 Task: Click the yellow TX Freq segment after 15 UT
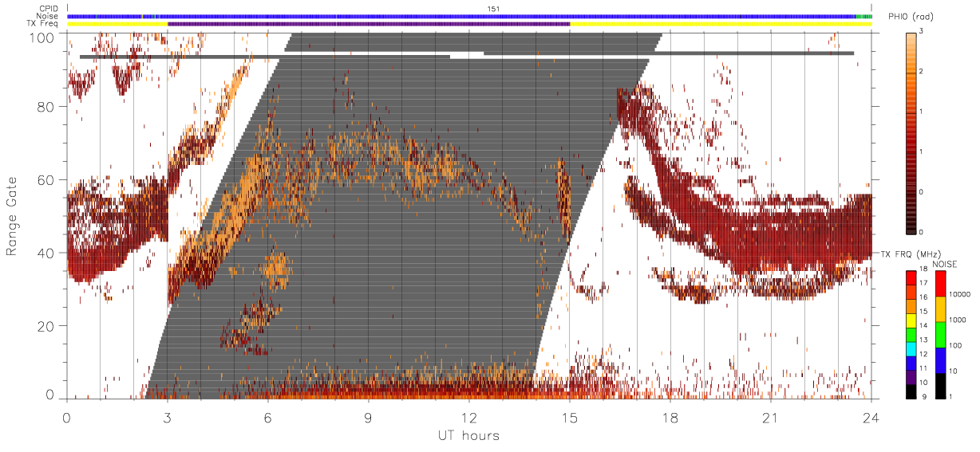(721, 24)
